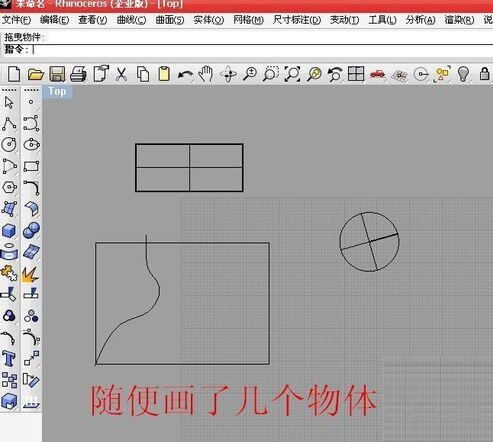Viewport: 493px width, 442px height.
Task: Open the 查看(V) menu
Action: (93, 20)
